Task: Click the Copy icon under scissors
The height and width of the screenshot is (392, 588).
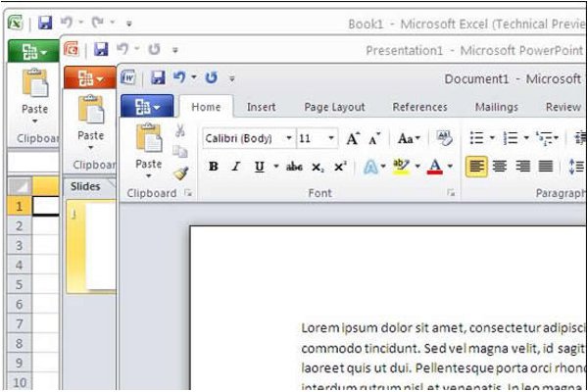Action: point(180,151)
